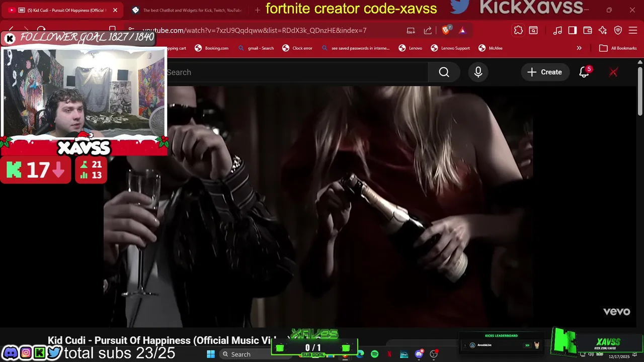This screenshot has width=644, height=362.
Task: Click the vevo logo on the video
Action: point(617,312)
